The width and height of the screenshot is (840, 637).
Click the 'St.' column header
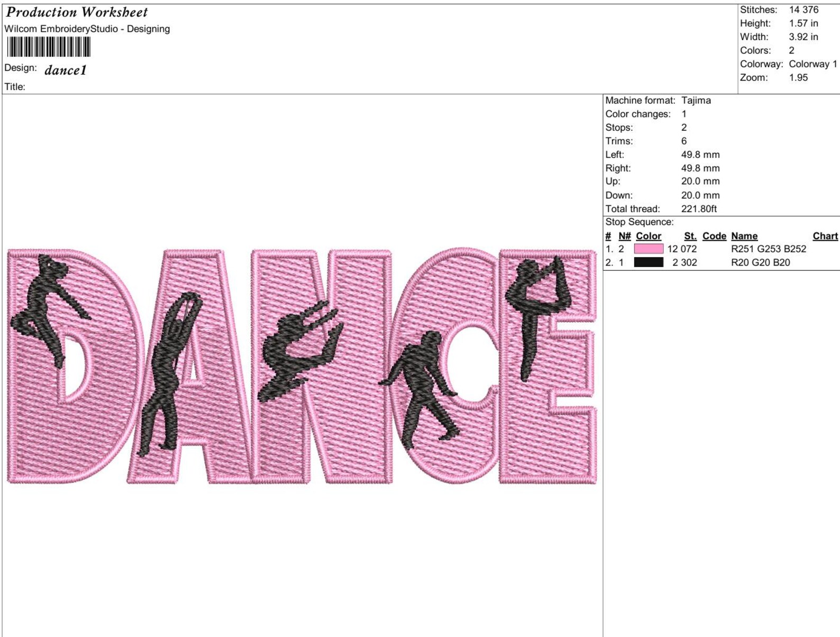click(x=690, y=236)
